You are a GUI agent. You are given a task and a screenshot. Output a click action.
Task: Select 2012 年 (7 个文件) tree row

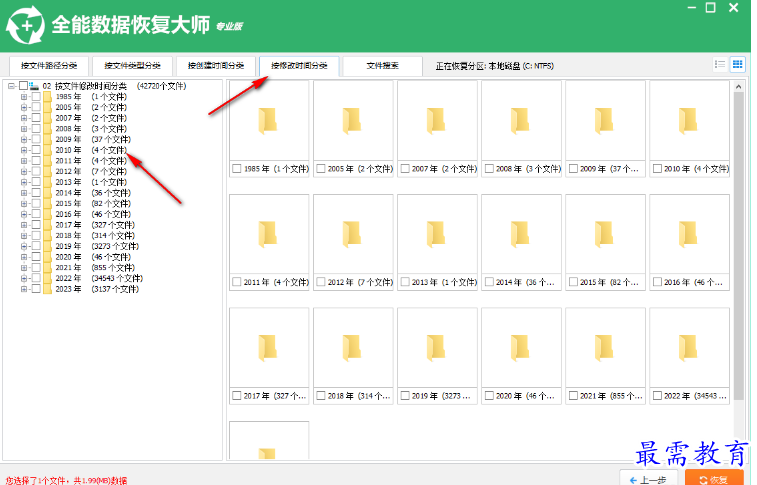click(x=91, y=171)
